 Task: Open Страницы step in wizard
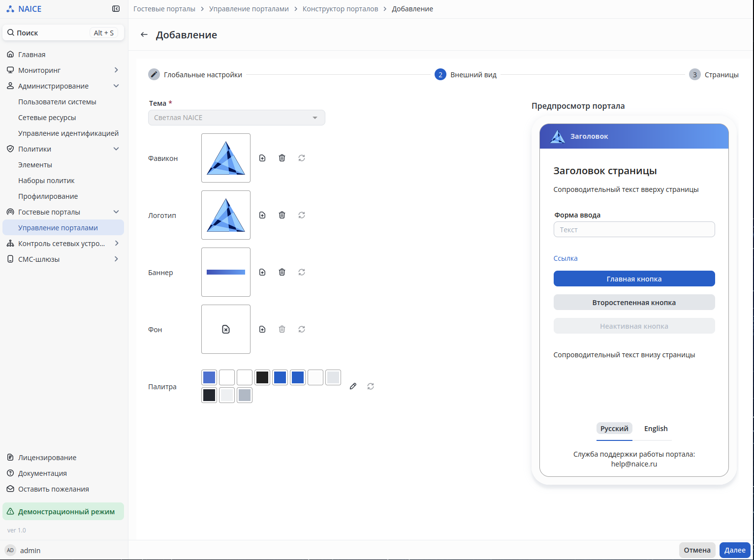[x=714, y=75]
